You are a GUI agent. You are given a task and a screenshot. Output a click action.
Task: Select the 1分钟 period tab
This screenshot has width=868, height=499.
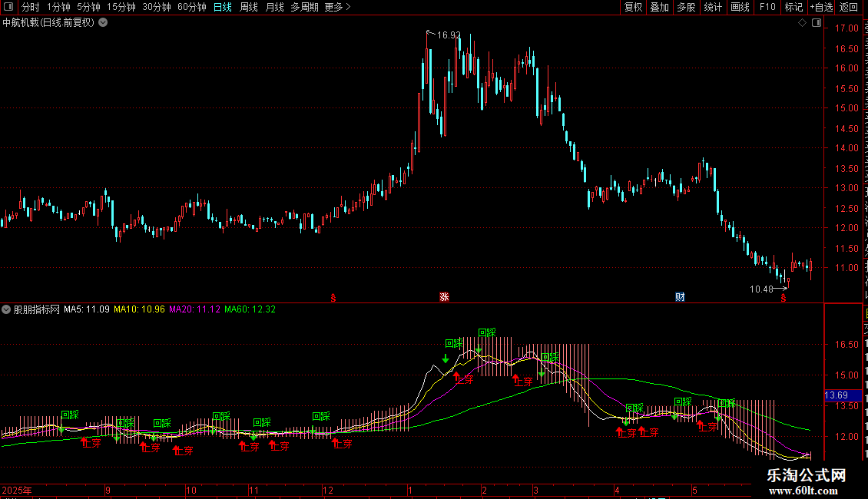(x=58, y=7)
